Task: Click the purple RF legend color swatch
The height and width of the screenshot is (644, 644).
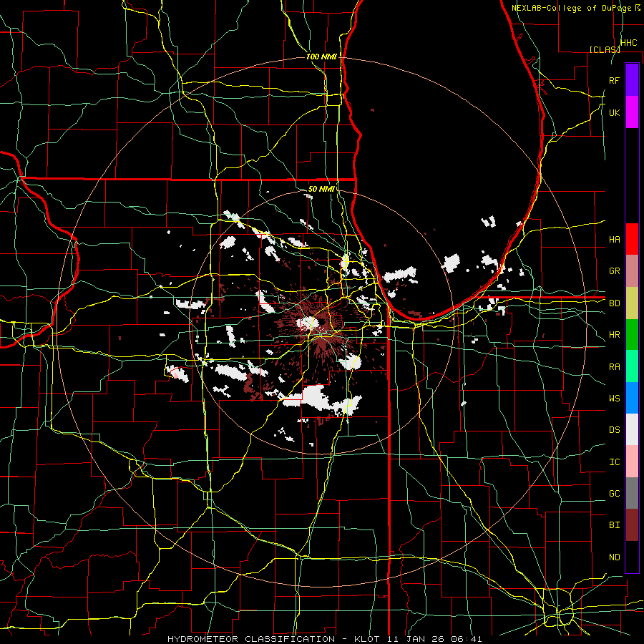Action: click(632, 80)
